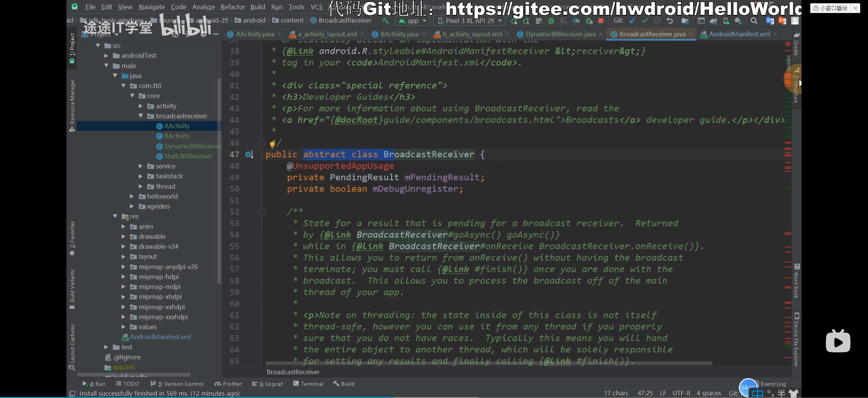Click the Debug app bug icon
This screenshot has width=868, height=398.
click(551, 21)
